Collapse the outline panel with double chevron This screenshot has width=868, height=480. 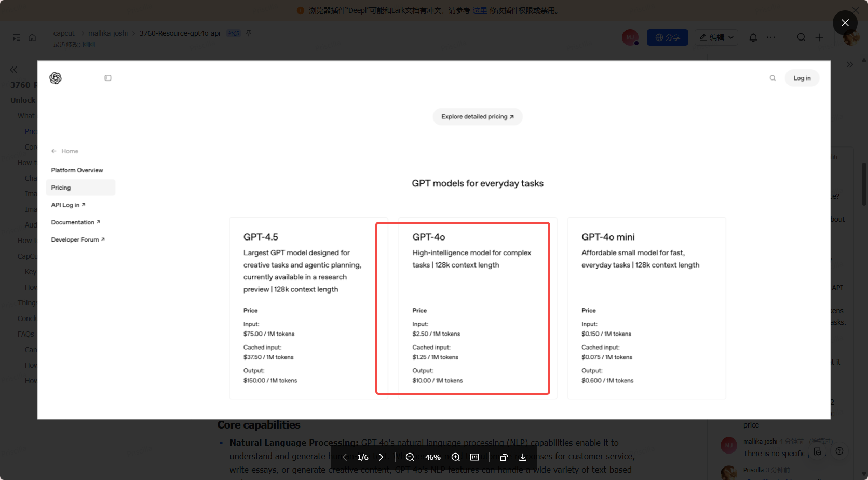click(13, 70)
